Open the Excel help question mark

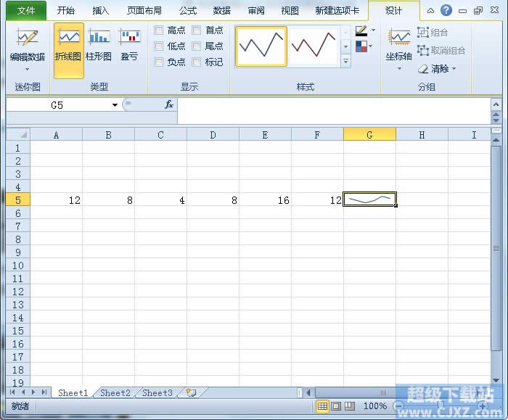pos(446,10)
